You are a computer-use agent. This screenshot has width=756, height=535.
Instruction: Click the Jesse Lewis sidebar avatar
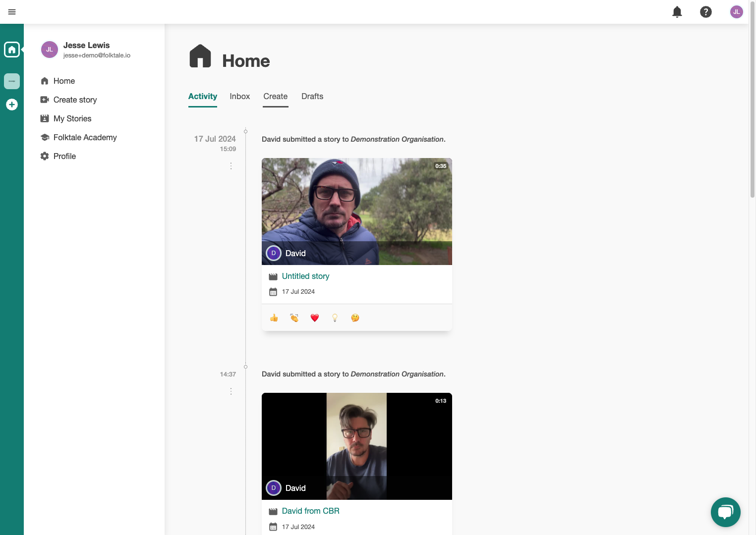pos(50,50)
